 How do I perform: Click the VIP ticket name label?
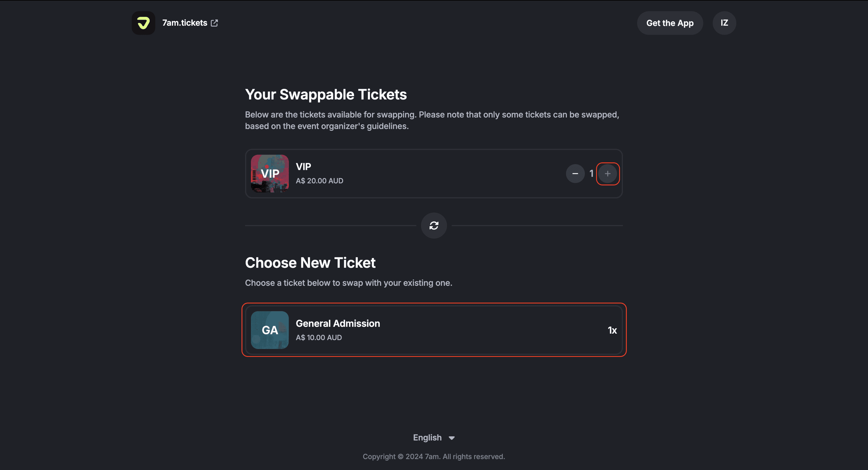pos(303,167)
